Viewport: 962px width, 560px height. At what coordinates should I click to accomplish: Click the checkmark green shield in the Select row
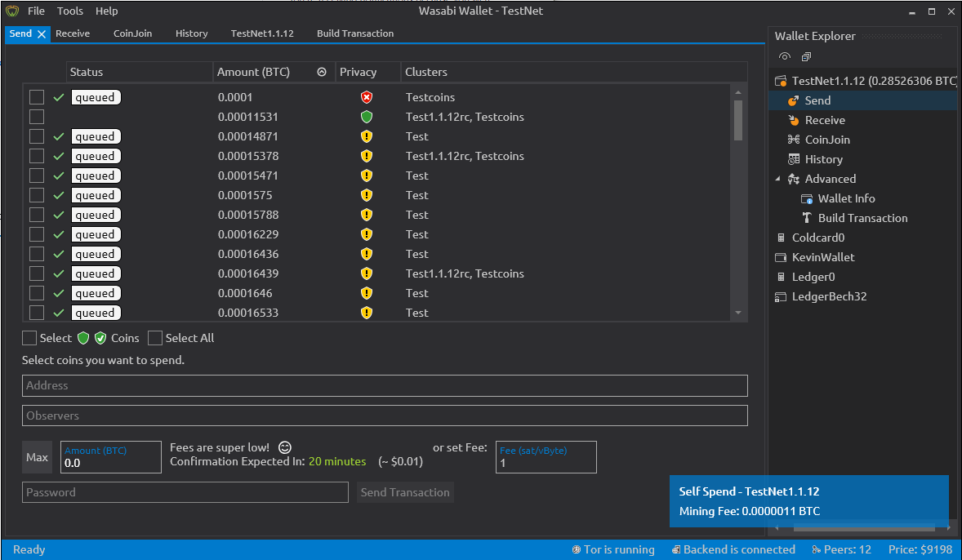[x=100, y=338]
